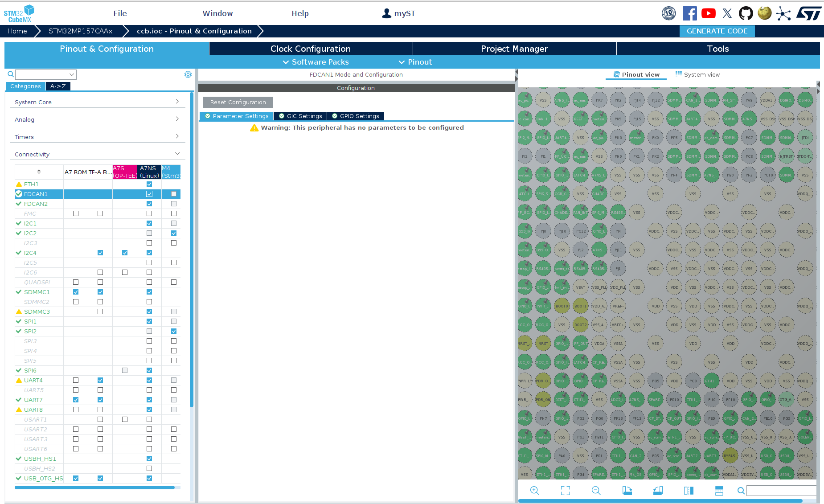
Task: Open the GIC Settings panel
Action: coord(300,116)
